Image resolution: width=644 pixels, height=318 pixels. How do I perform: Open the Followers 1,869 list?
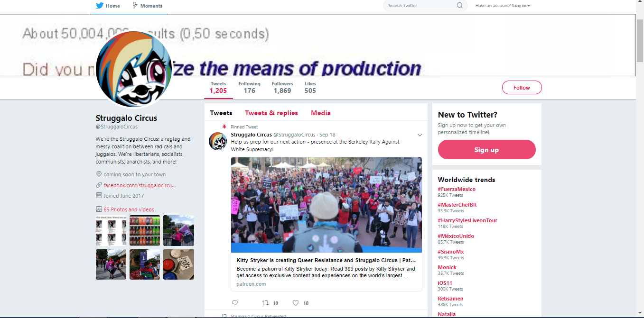(282, 88)
